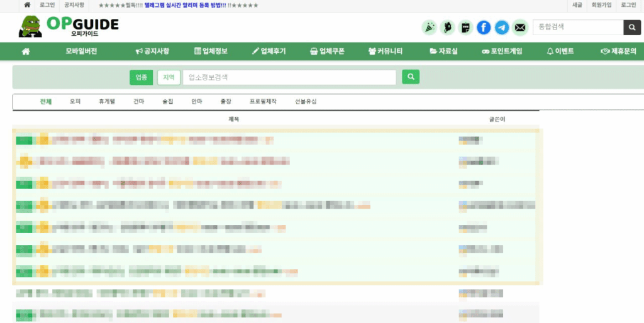Viewport: 644px width, 323px height.
Task: Go home via the green navigation bar house icon
Action: pos(26,52)
